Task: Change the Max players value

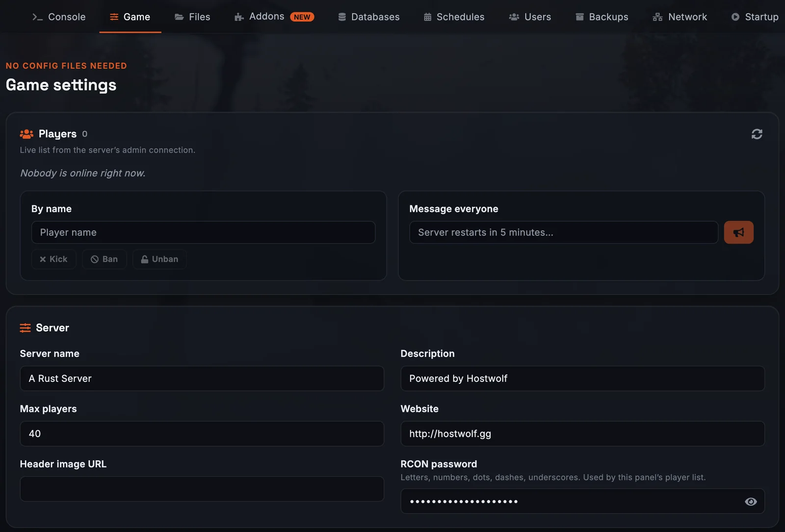Action: point(202,434)
